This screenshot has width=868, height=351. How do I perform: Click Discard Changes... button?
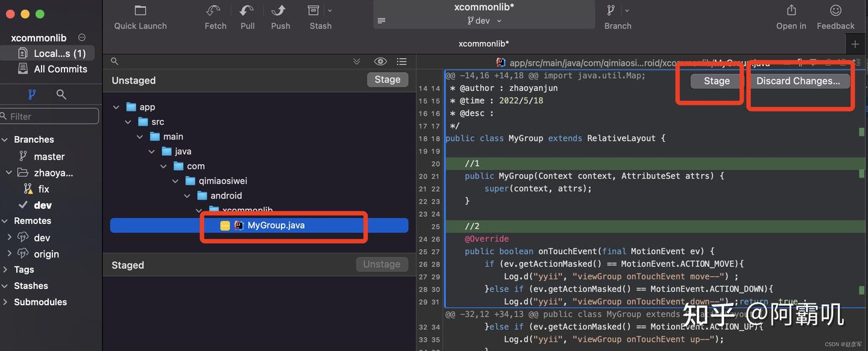(x=798, y=81)
